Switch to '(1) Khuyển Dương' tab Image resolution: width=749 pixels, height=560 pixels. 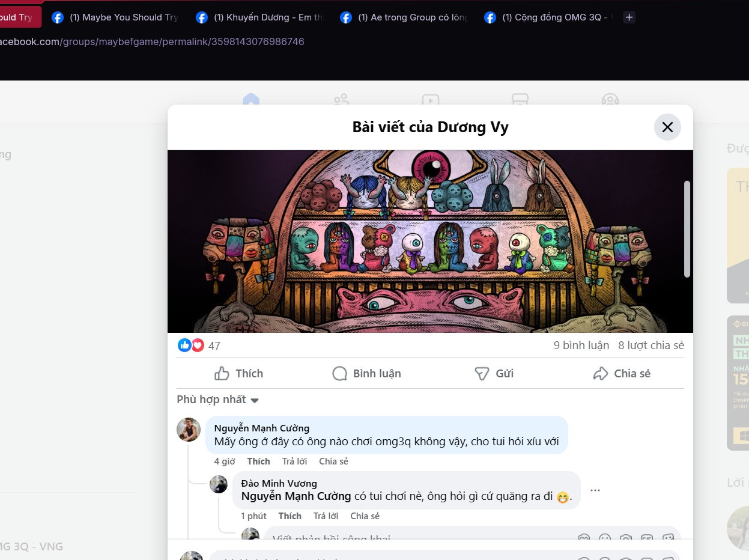(x=259, y=17)
